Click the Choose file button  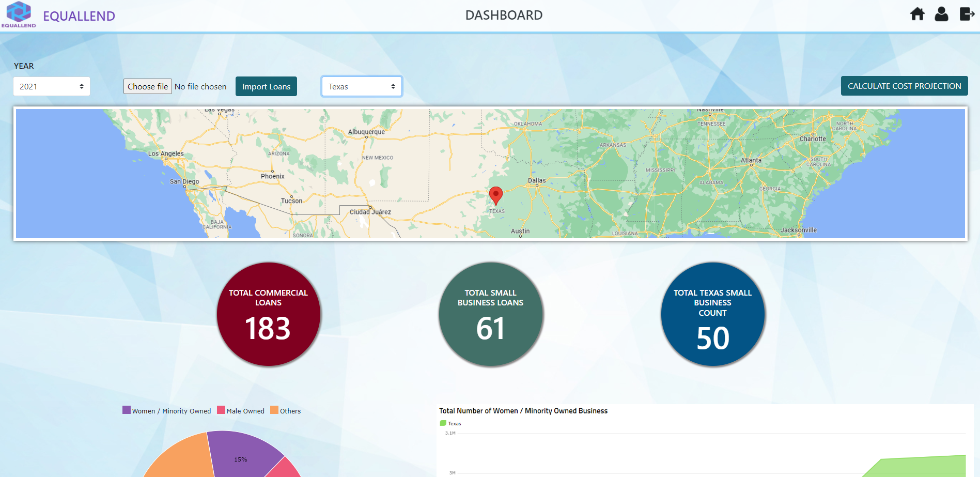point(148,86)
